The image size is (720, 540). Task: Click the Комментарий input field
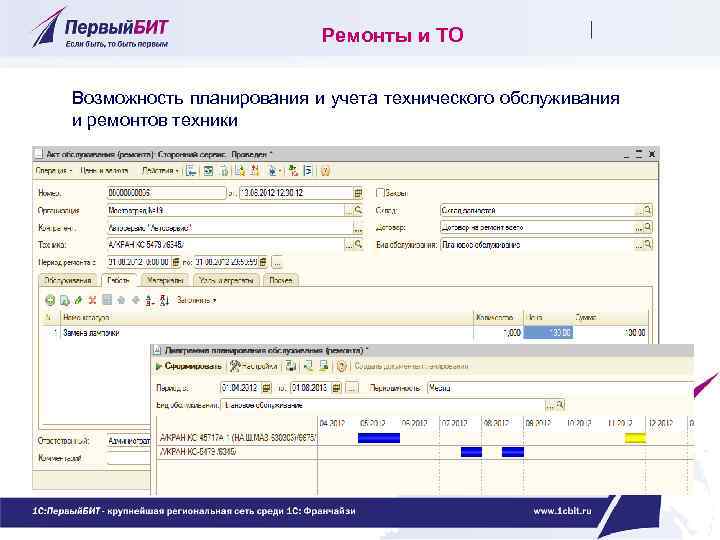pos(129,458)
